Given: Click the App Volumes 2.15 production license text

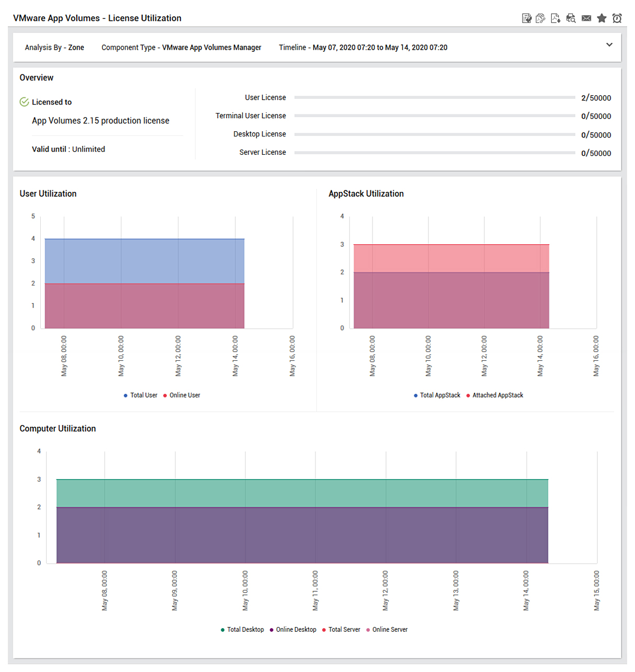Looking at the screenshot, I should [x=100, y=121].
